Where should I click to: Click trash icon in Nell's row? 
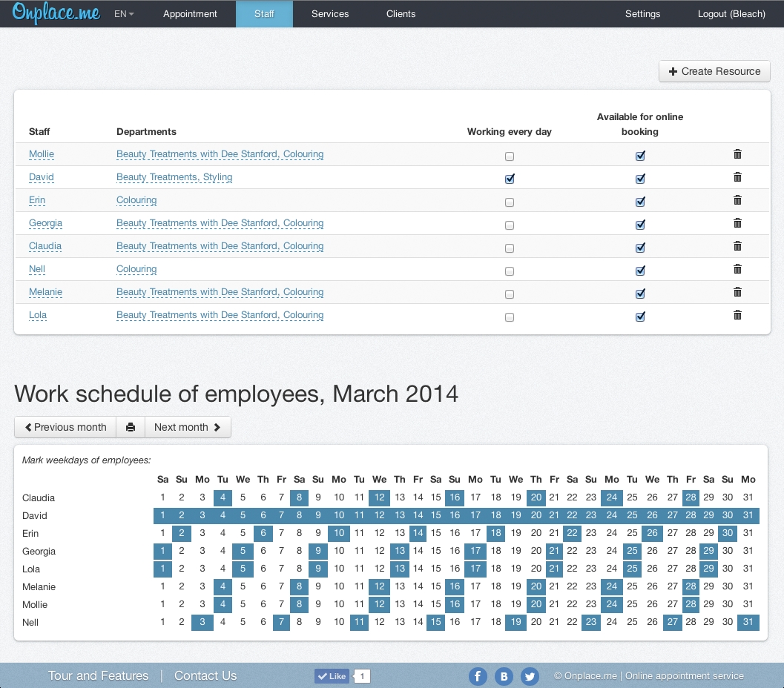click(737, 269)
